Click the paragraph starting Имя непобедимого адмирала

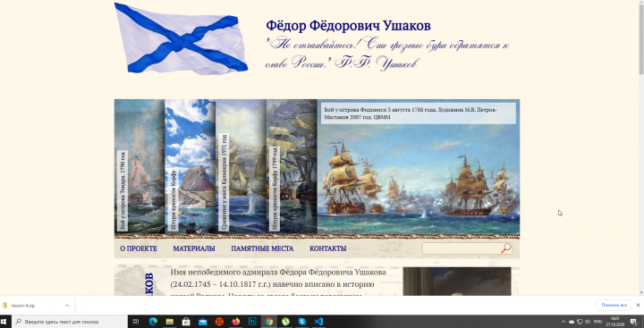[x=279, y=282]
